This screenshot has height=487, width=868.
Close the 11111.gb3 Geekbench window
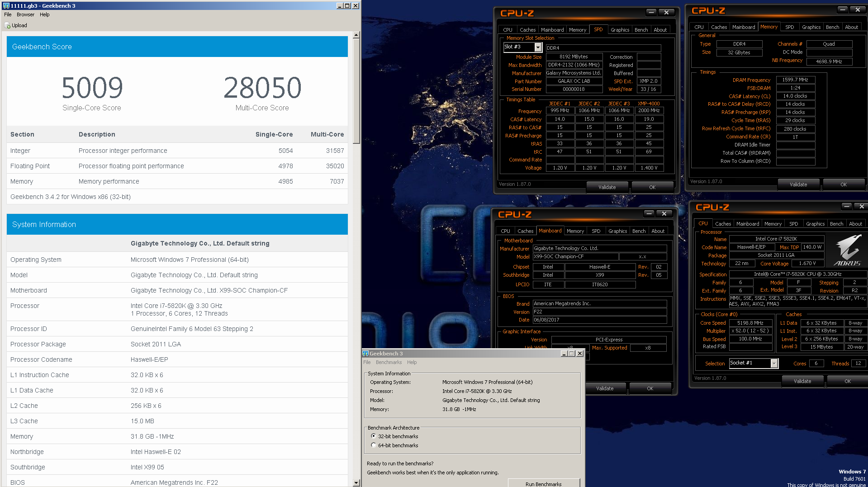(356, 6)
